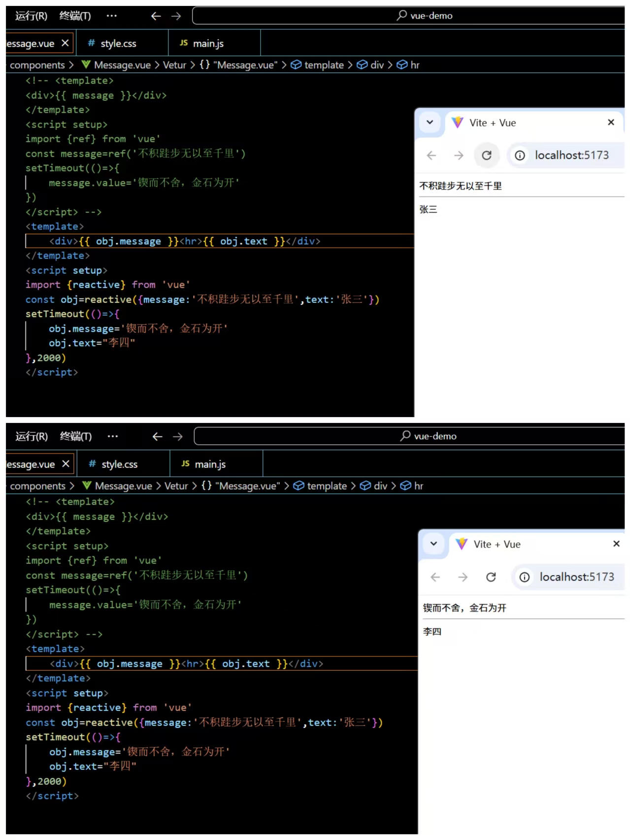
Task: Close Vite + Vue tab in bottom browser
Action: pyautogui.click(x=616, y=544)
